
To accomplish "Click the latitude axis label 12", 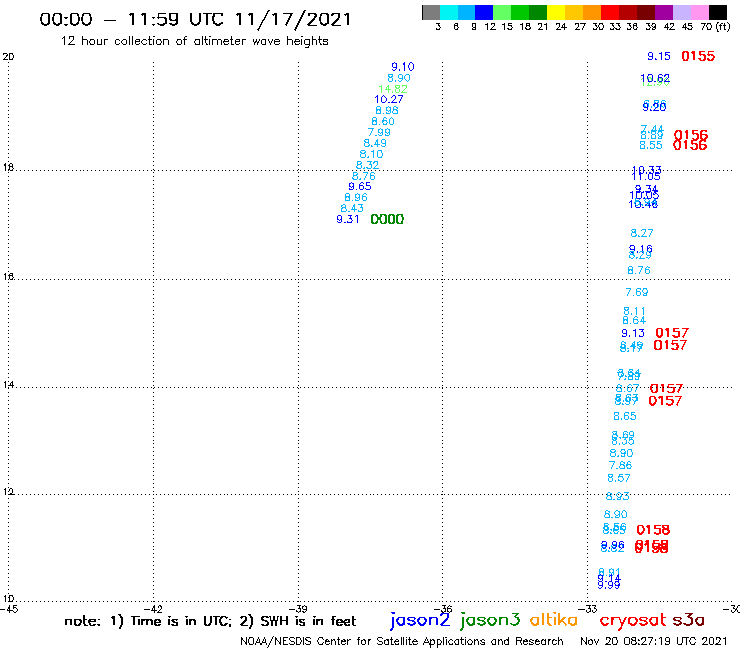I will pyautogui.click(x=8, y=492).
